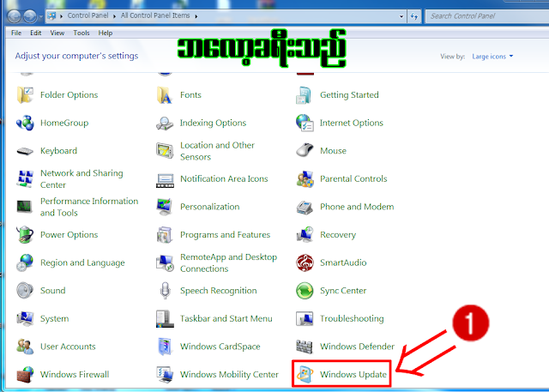This screenshot has height=392, width=549.
Task: Click Performance Information and Tools icon
Action: coord(25,207)
